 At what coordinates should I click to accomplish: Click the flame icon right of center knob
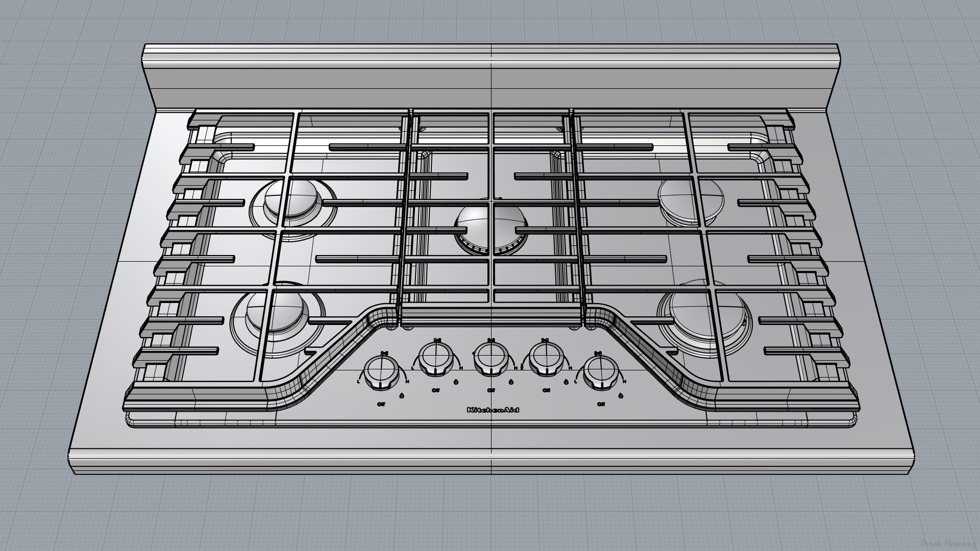[x=511, y=382]
